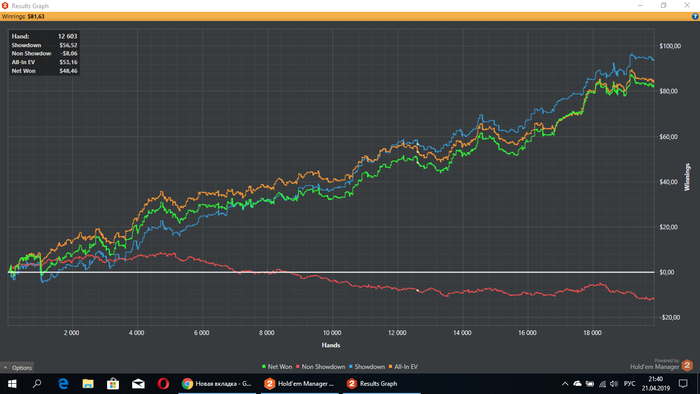Open volume speaker tray icon

(614, 384)
